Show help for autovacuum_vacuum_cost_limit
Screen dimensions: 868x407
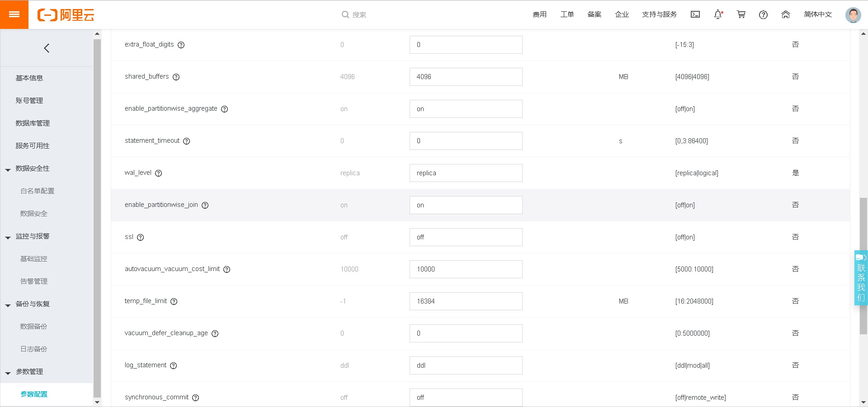point(227,269)
